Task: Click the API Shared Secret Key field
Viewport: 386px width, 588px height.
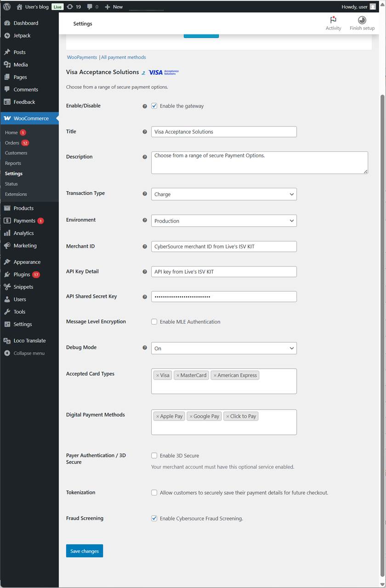Action: coord(224,297)
